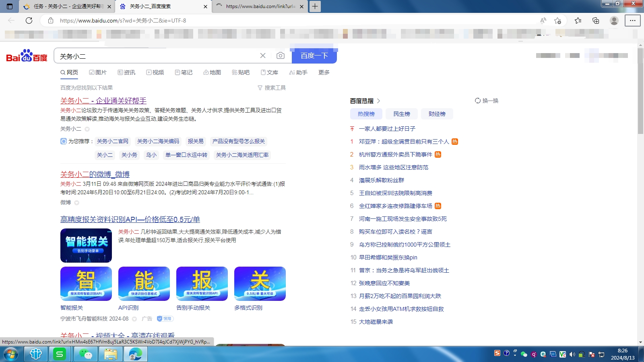Open the Collections icon

click(x=596, y=21)
